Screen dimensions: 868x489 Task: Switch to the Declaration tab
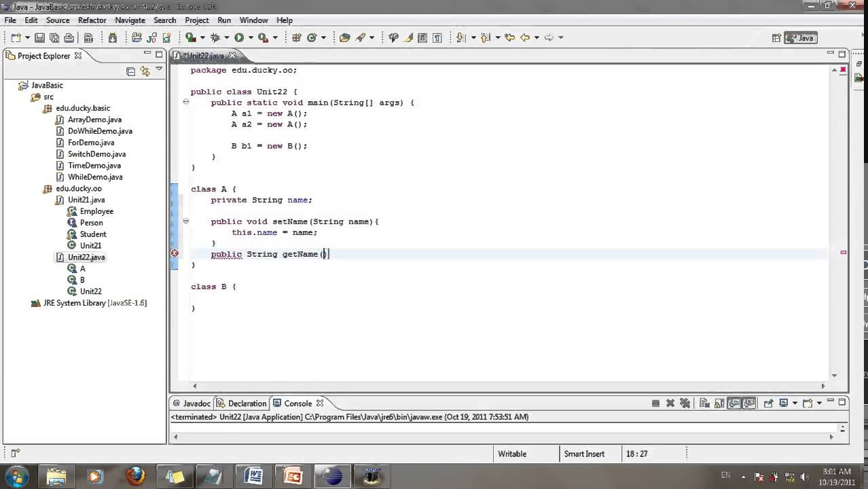pyautogui.click(x=242, y=403)
